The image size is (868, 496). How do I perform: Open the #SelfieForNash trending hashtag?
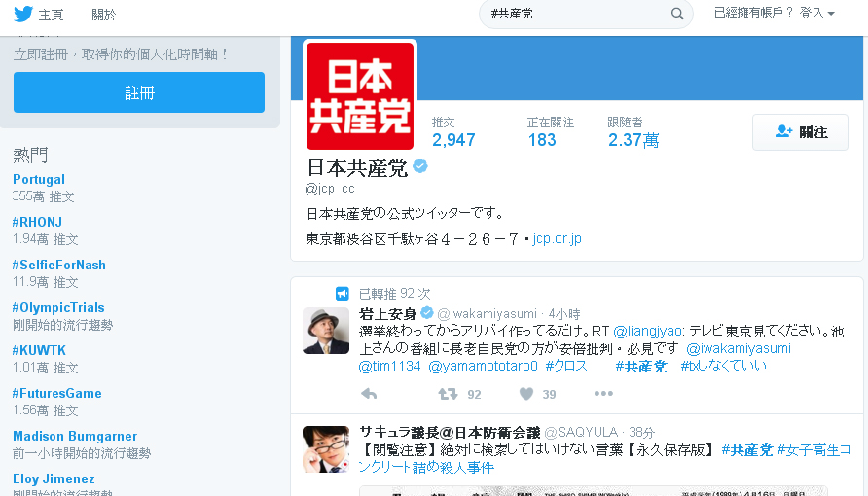[x=58, y=265]
